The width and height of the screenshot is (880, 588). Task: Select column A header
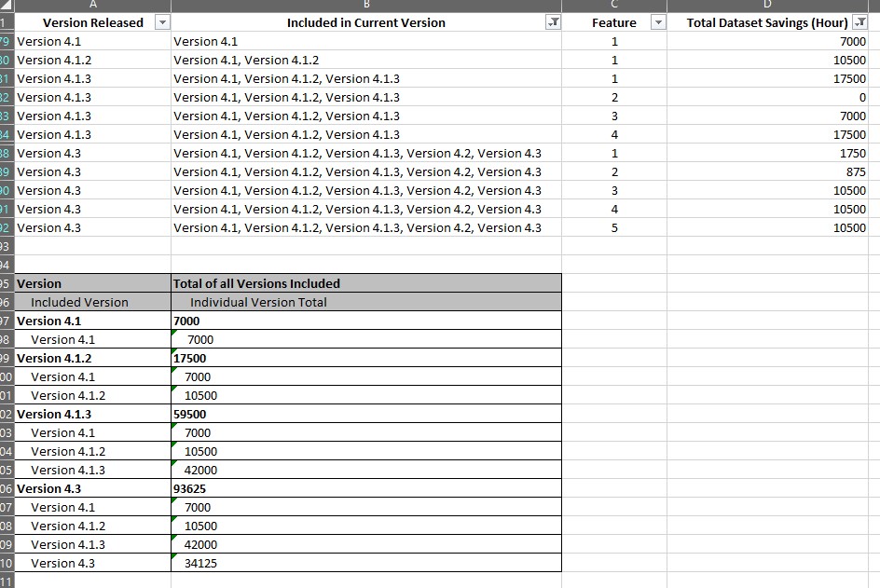pos(92,5)
